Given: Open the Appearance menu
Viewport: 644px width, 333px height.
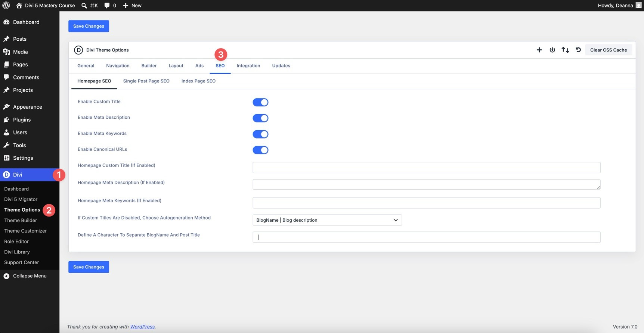Looking at the screenshot, I should [x=30, y=107].
